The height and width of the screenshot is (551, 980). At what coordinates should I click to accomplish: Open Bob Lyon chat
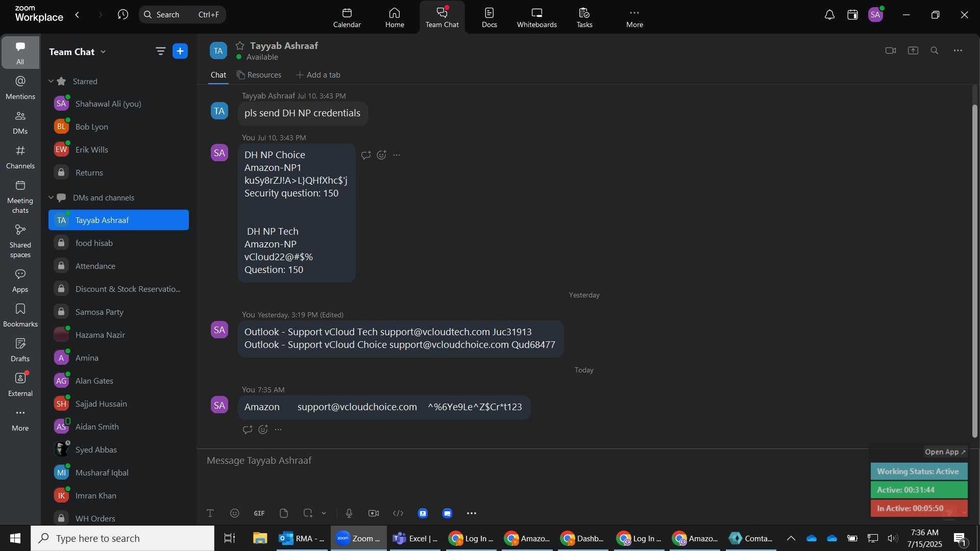click(118, 127)
